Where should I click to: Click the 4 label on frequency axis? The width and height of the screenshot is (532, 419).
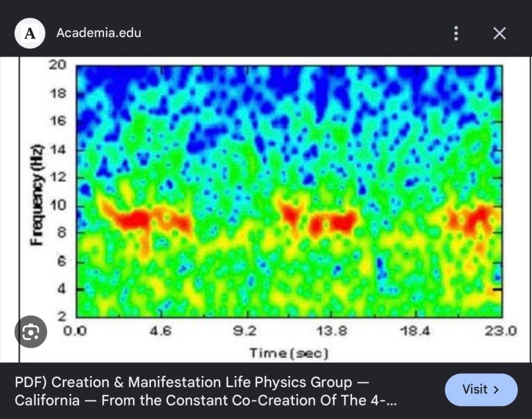(x=61, y=289)
